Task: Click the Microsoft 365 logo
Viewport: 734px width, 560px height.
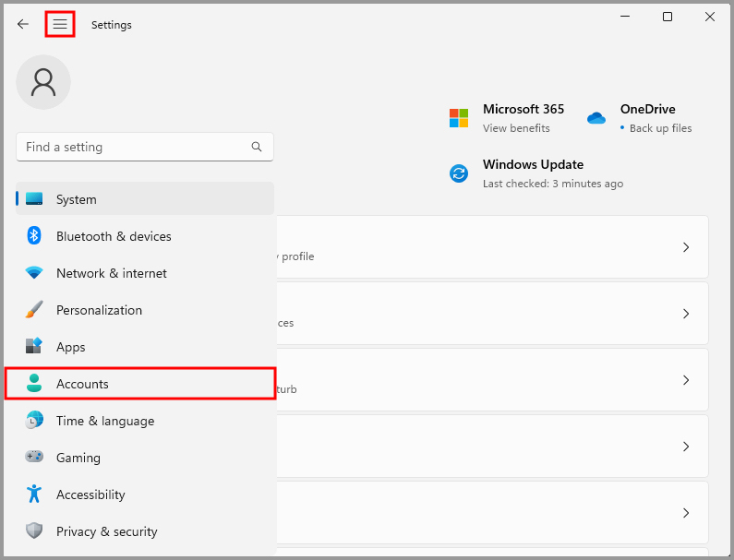Action: click(459, 118)
